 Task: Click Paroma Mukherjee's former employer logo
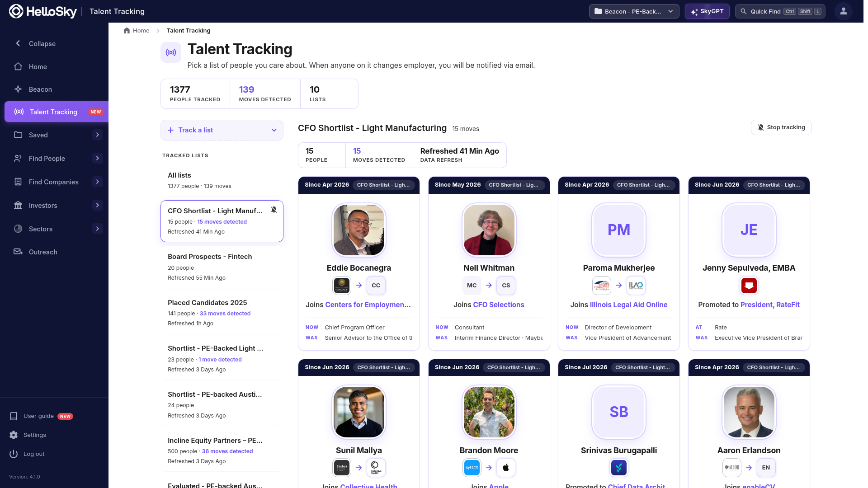coord(602,285)
